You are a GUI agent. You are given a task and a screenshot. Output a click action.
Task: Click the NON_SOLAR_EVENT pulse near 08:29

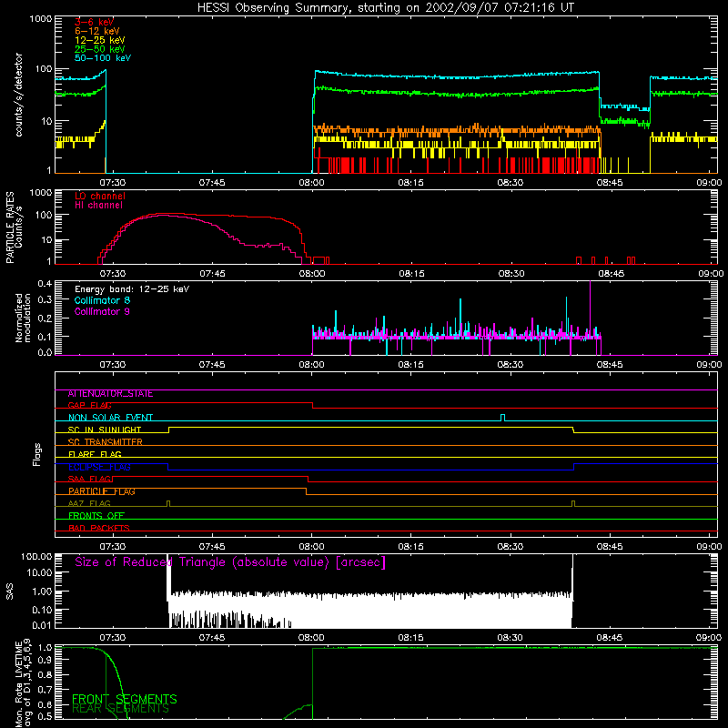click(x=503, y=417)
